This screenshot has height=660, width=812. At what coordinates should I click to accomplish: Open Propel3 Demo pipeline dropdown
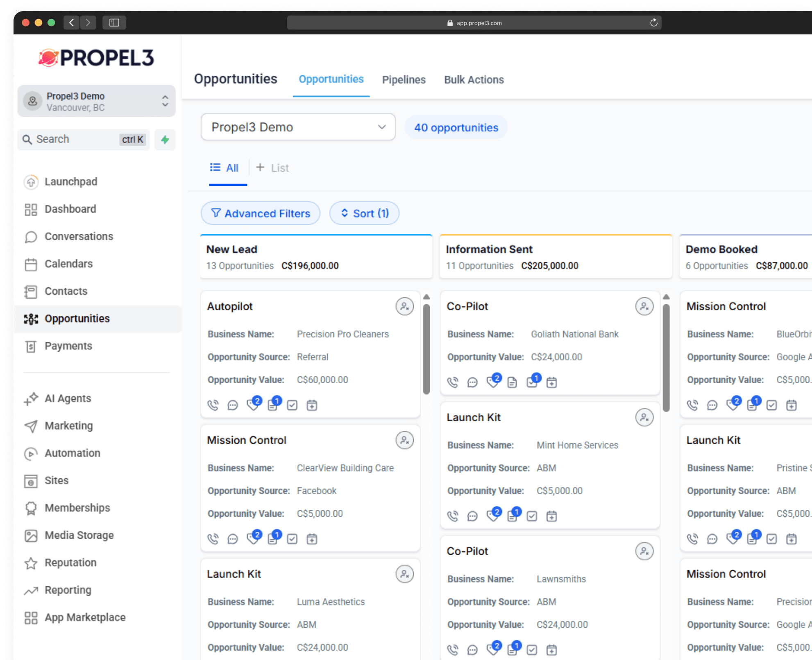point(298,127)
